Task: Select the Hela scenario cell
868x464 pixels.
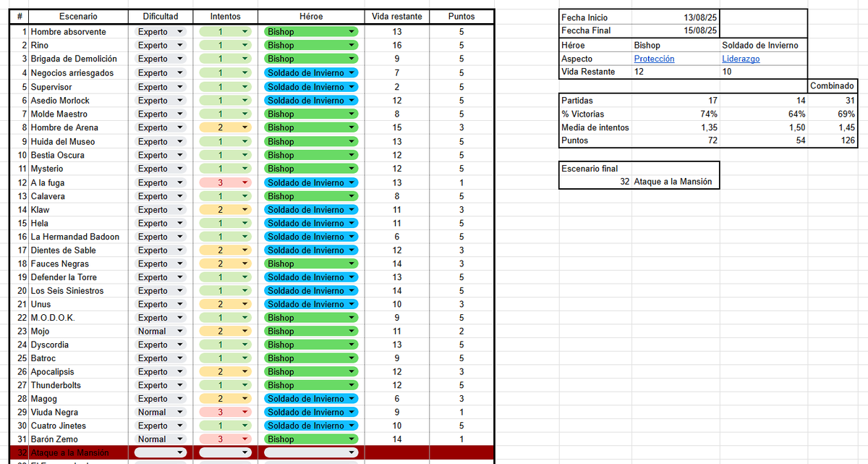Action: tap(79, 223)
